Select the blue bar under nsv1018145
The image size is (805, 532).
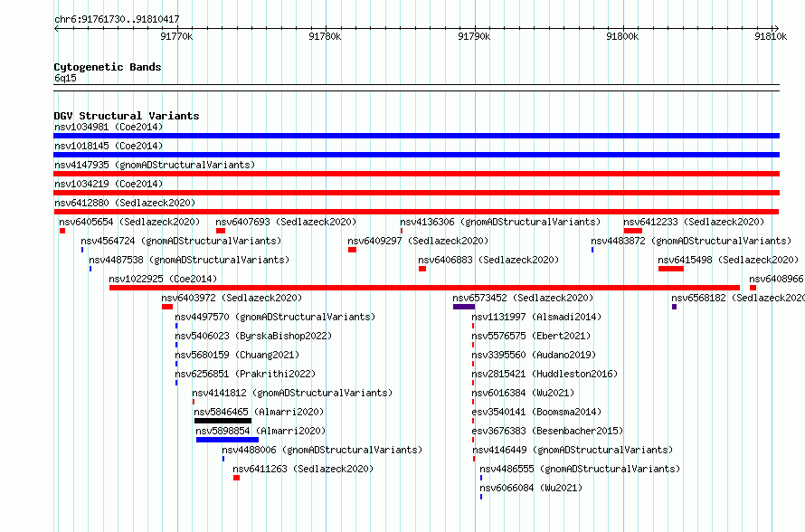point(416,155)
